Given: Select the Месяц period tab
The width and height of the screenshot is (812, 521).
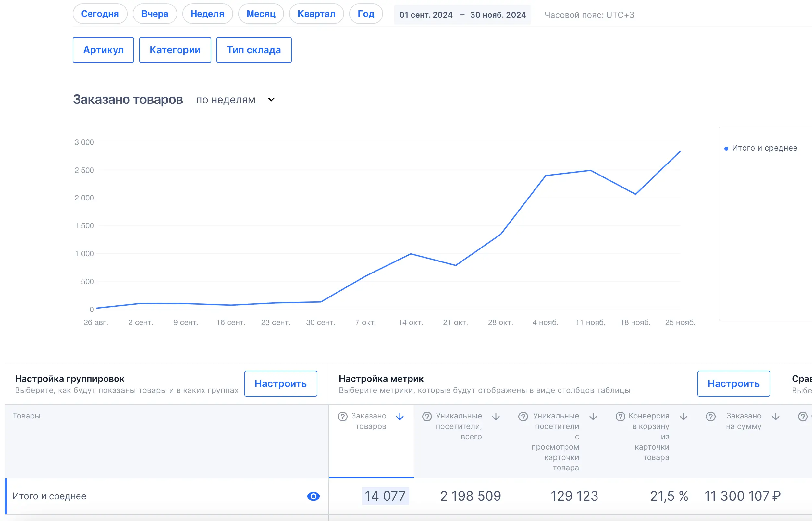Looking at the screenshot, I should point(261,14).
